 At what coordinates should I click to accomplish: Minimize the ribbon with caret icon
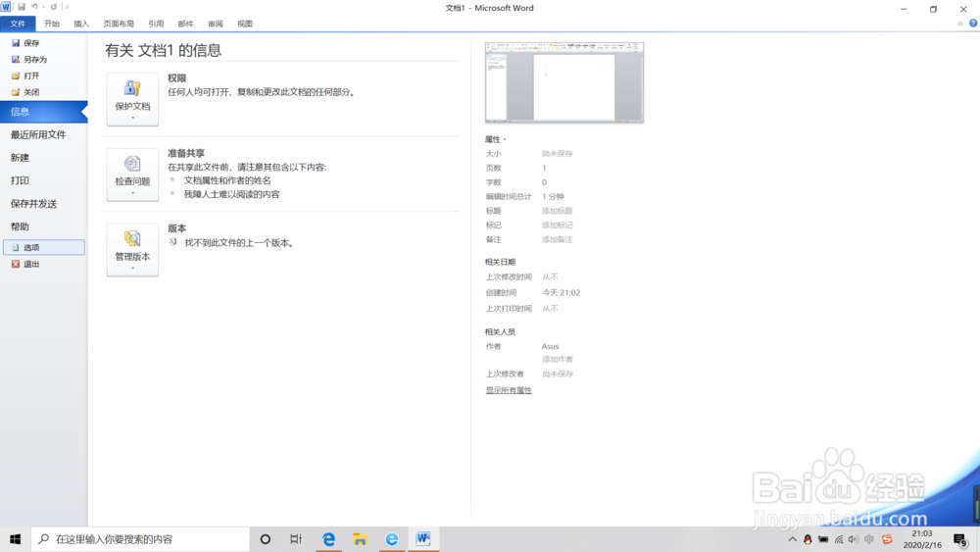coord(960,24)
